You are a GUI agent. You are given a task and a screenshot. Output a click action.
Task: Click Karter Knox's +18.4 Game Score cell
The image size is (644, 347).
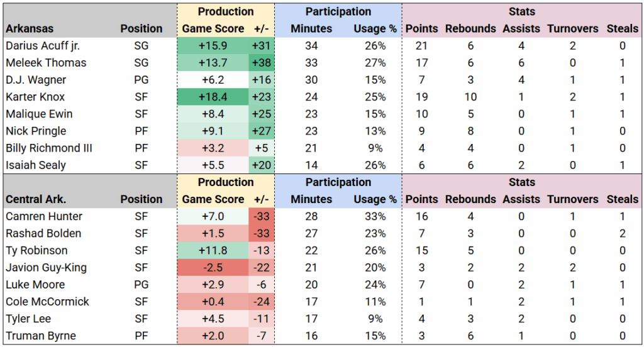[x=213, y=97]
